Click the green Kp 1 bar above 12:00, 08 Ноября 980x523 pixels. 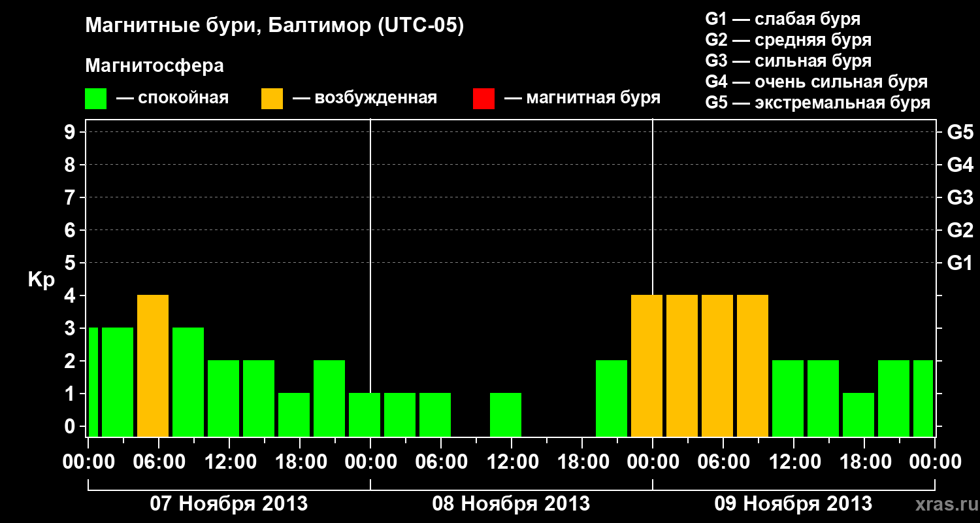[506, 414]
